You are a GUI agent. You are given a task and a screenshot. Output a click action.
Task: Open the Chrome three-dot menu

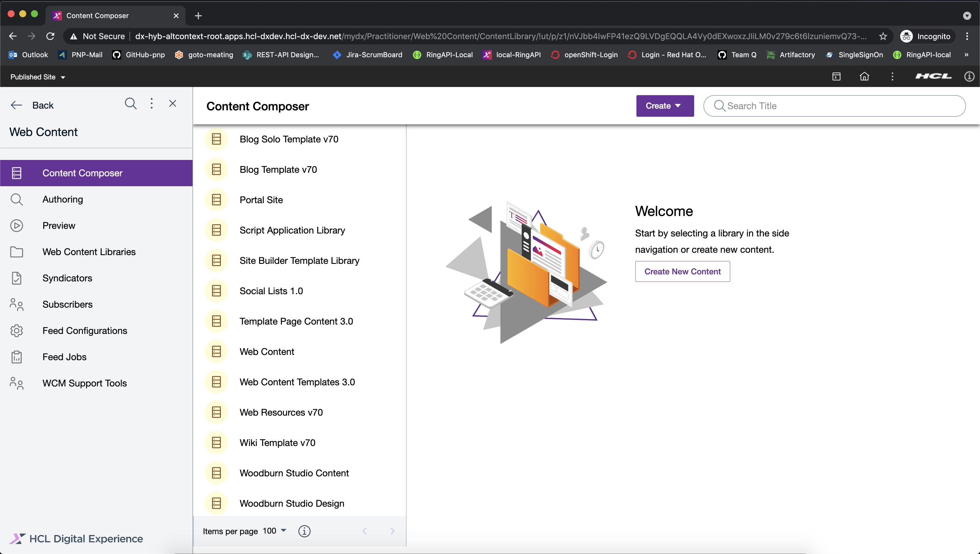[x=967, y=36]
